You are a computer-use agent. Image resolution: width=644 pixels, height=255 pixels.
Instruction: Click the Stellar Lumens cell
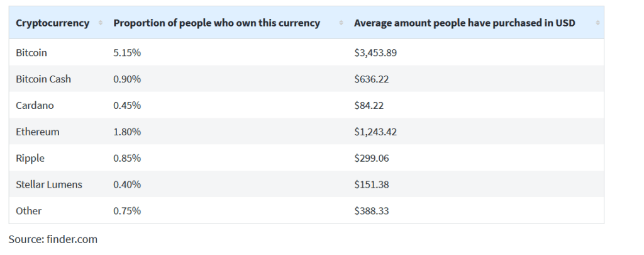click(49, 185)
